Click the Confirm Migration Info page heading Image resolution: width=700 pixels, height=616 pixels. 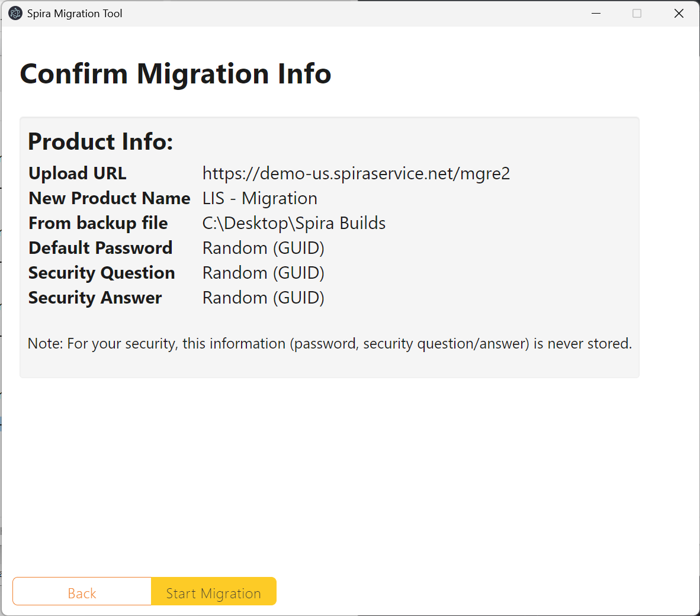click(175, 73)
